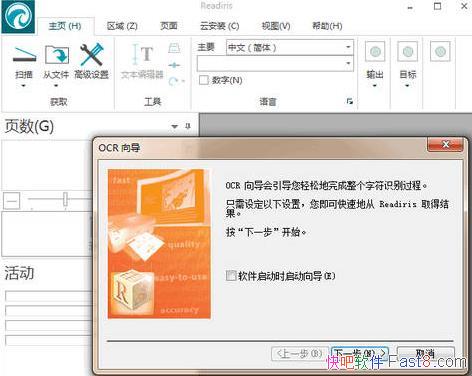Click the Next (下一步) button in OCR wizard
472x376 pixels.
360,353
